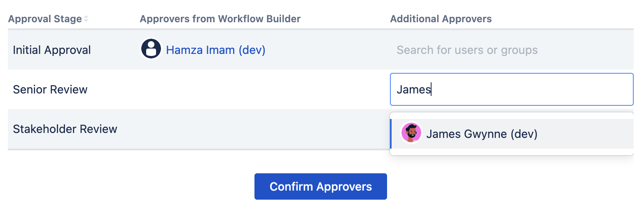This screenshot has width=644, height=205.
Task: Select the Initial Approval stage label
Action: [x=52, y=50]
